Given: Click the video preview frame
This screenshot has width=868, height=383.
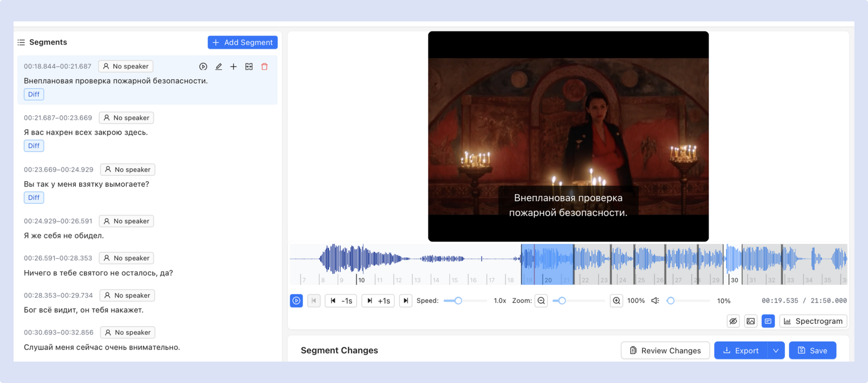Looking at the screenshot, I should point(568,136).
